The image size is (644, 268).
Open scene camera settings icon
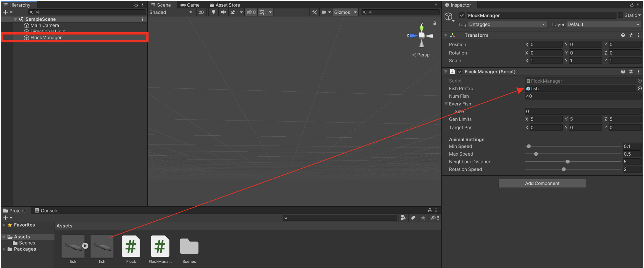[324, 12]
